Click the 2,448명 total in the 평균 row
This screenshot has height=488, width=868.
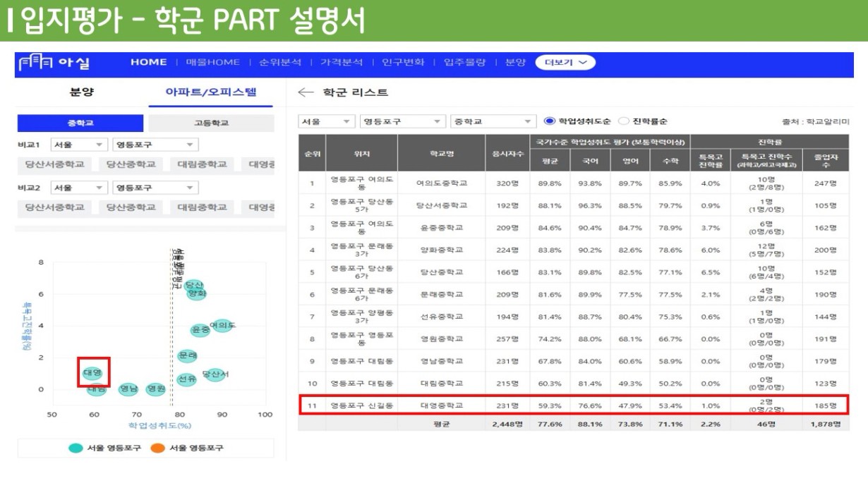[x=507, y=424]
